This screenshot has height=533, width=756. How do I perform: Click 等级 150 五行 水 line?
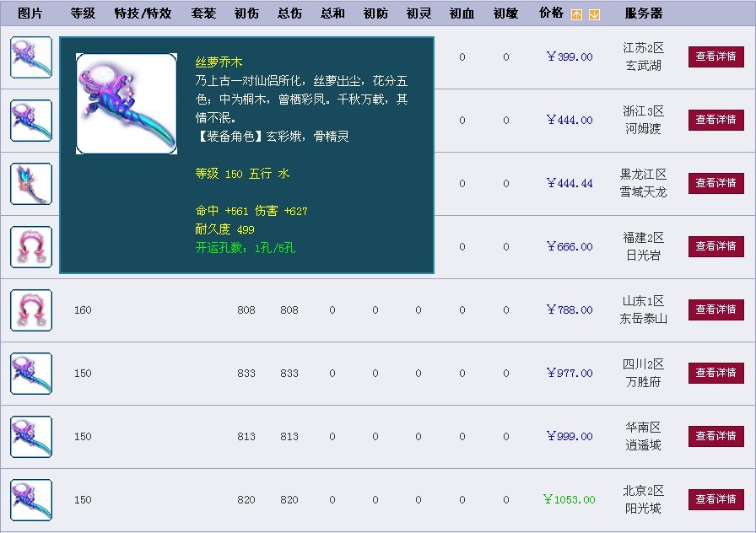pyautogui.click(x=242, y=174)
